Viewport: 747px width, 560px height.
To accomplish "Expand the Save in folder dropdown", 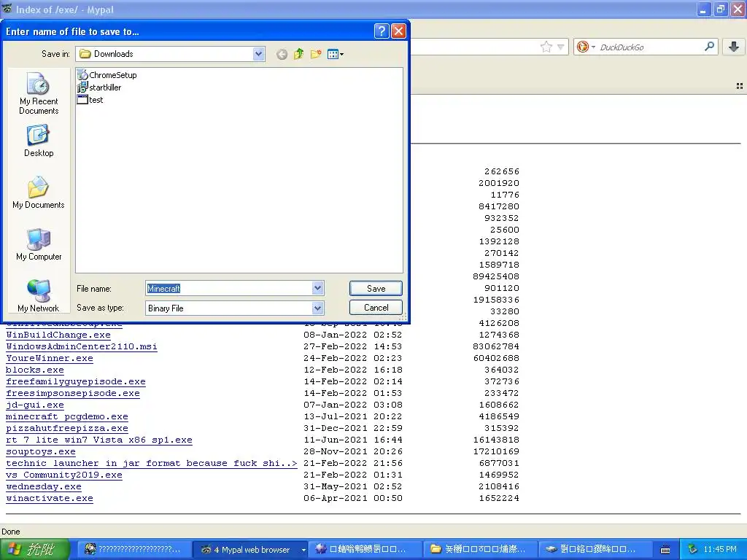I will [258, 54].
